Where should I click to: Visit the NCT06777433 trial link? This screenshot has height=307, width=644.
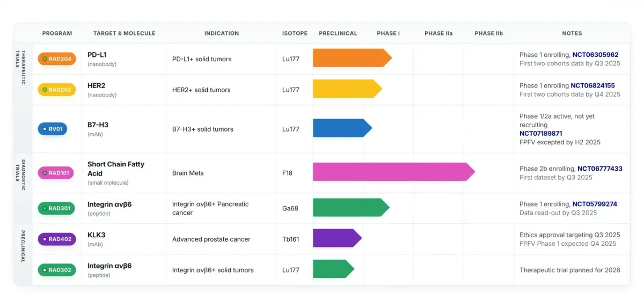[599, 169]
